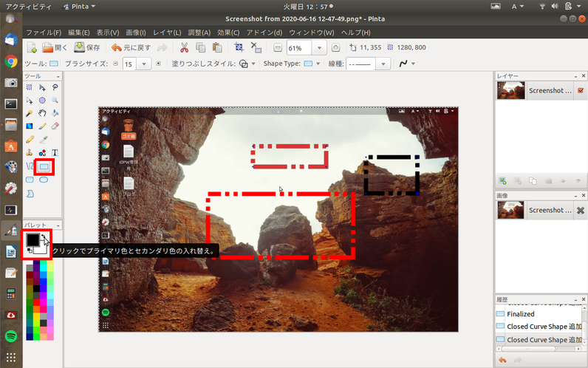Click the Cut scissors icon
Screen dimensions: 588x368
[184, 47]
